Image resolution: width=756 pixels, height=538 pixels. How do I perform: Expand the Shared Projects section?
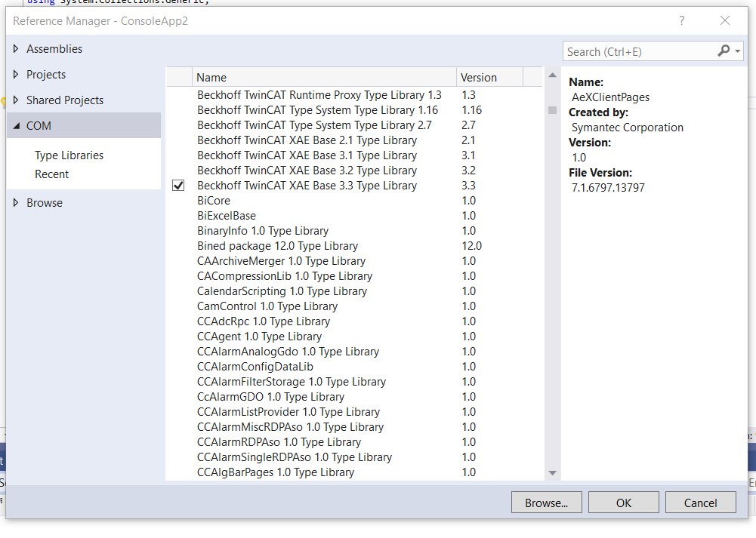tap(16, 100)
